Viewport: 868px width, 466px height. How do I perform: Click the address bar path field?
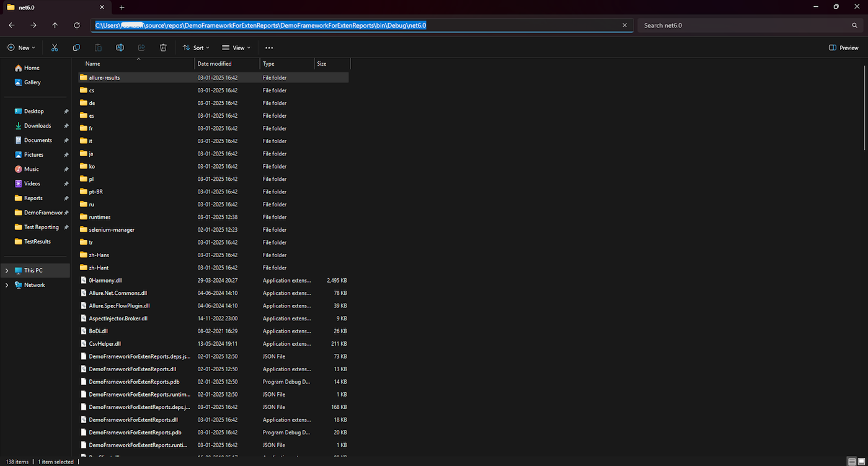click(x=363, y=25)
